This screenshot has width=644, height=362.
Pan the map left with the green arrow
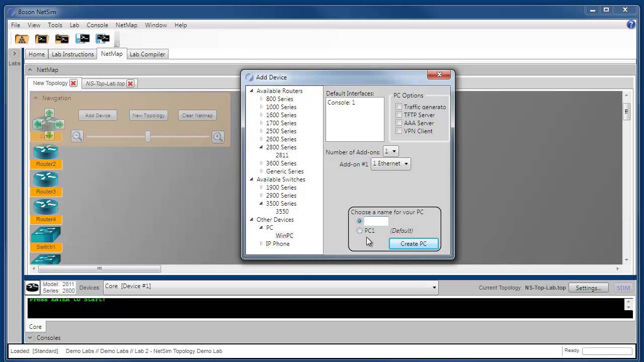38,124
